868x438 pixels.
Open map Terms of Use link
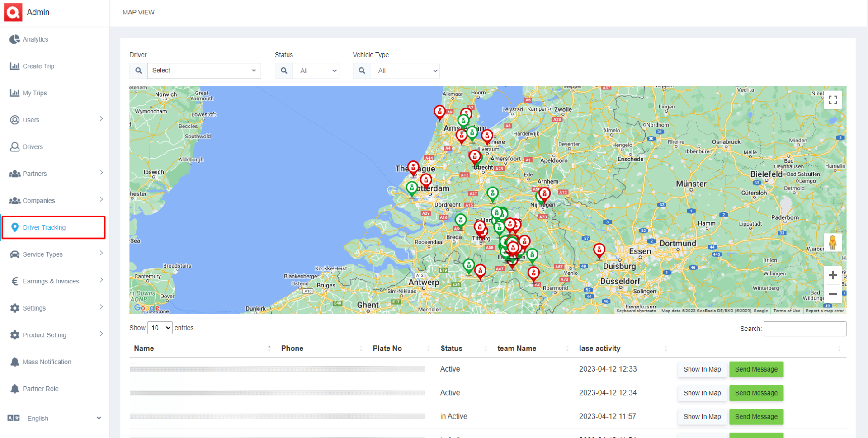(787, 311)
